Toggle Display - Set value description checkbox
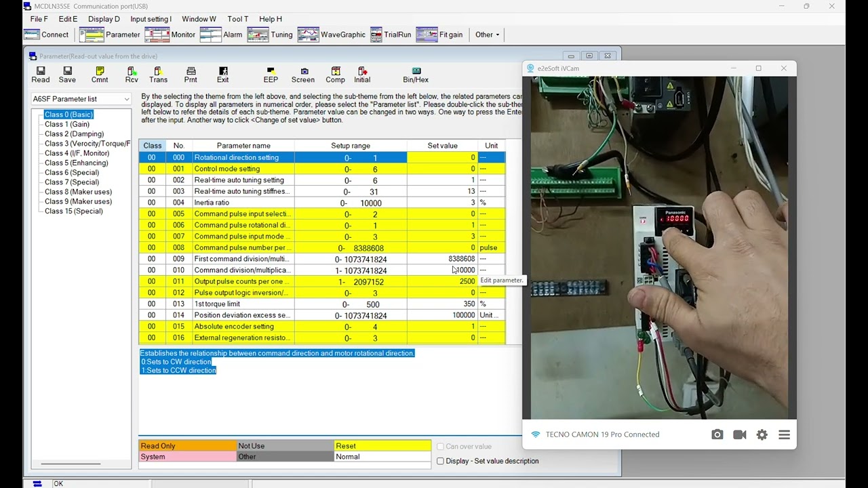The height and width of the screenshot is (488, 868). pos(441,461)
